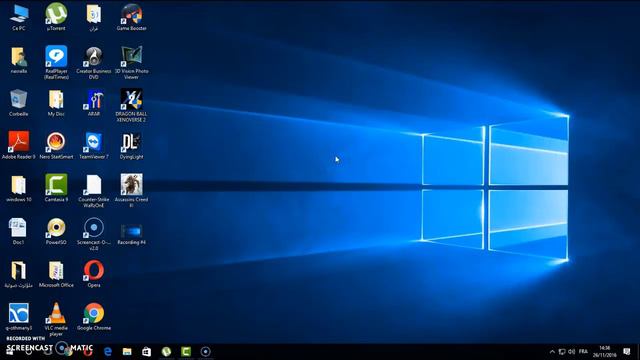Image resolution: width=640 pixels, height=360 pixels.
Task: Select the PowerISO desktop shortcut
Action: tap(56, 231)
